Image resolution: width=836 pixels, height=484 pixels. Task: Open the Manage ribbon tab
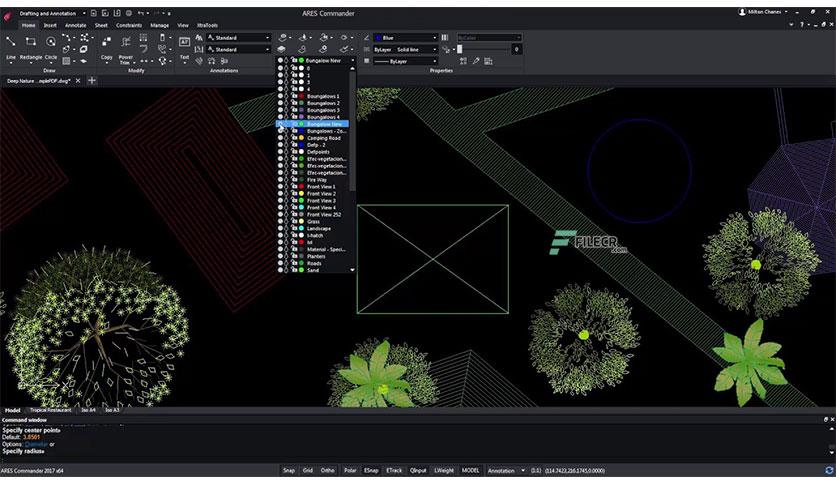click(x=159, y=25)
